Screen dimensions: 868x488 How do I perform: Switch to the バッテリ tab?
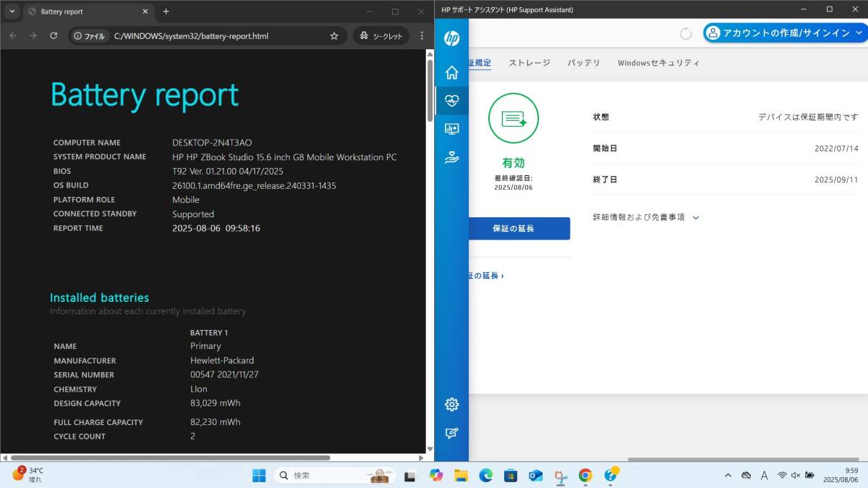click(x=584, y=63)
